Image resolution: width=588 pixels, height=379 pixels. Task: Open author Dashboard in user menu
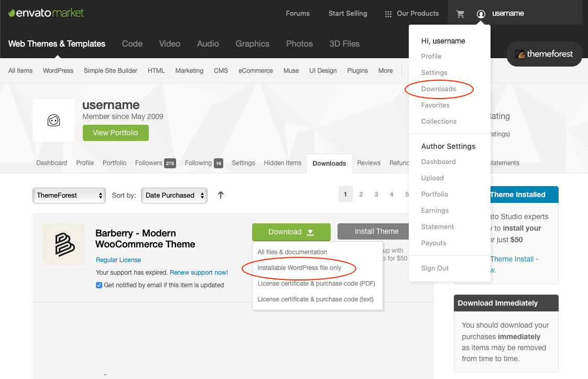(x=438, y=162)
